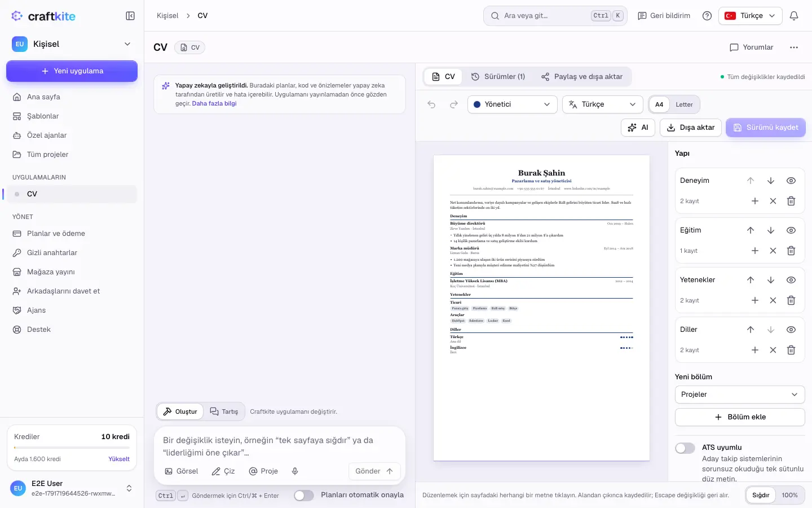Click the credits usage progress bar
This screenshot has width=812, height=508.
point(72,448)
